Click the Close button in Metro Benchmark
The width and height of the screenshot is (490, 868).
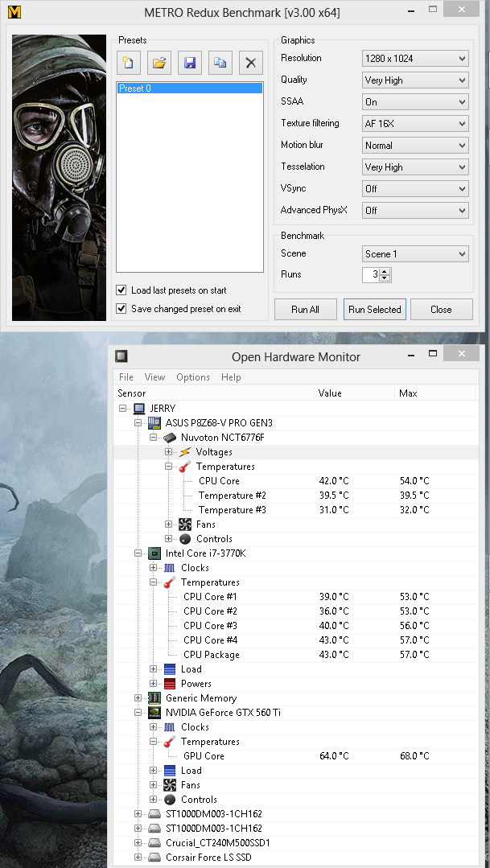click(x=441, y=310)
